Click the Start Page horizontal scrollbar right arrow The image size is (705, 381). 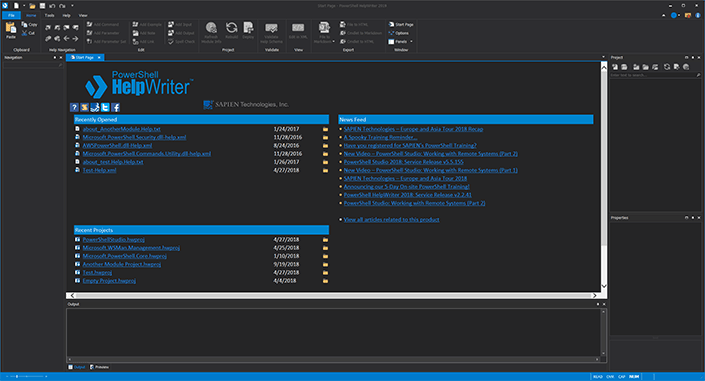[x=594, y=296]
